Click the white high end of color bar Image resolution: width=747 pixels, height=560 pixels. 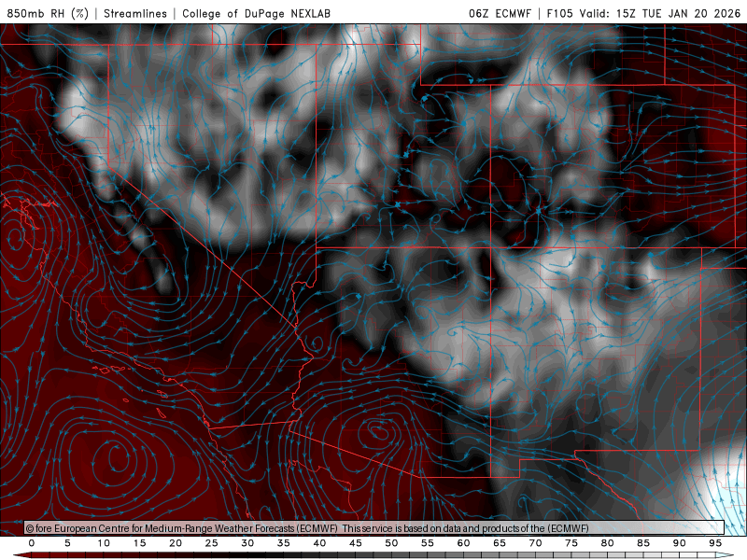(x=725, y=555)
